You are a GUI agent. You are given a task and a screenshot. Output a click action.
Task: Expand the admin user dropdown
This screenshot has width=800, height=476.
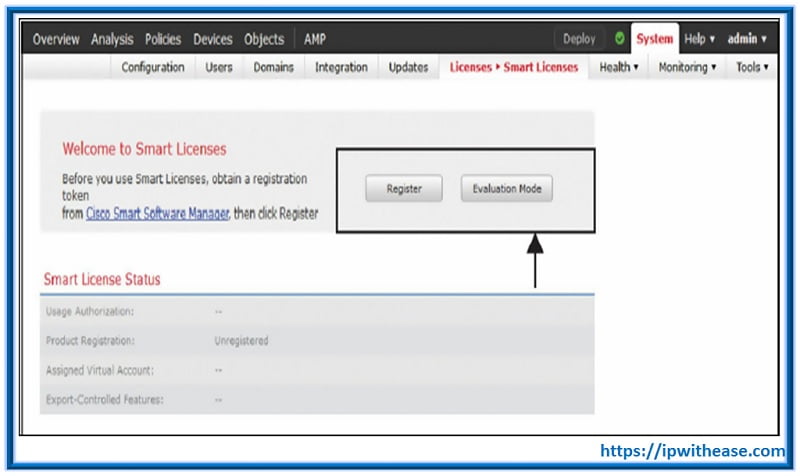point(747,39)
